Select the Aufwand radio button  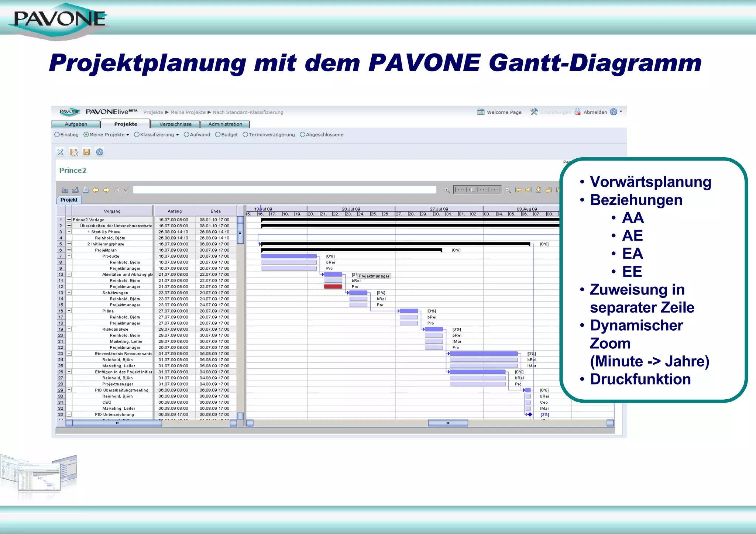[186, 135]
